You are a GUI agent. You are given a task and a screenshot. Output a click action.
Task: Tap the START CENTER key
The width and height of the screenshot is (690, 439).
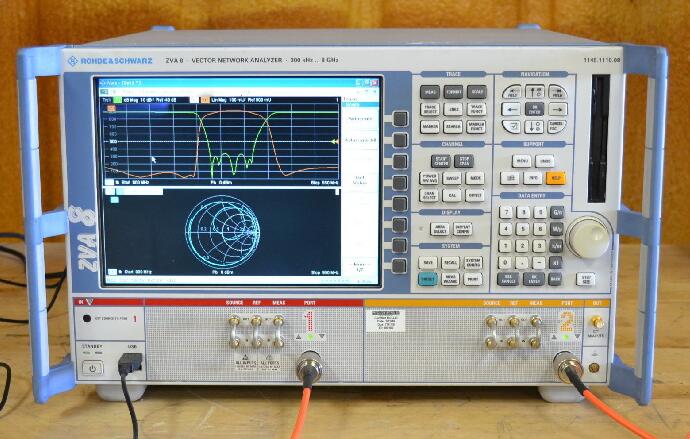(440, 161)
